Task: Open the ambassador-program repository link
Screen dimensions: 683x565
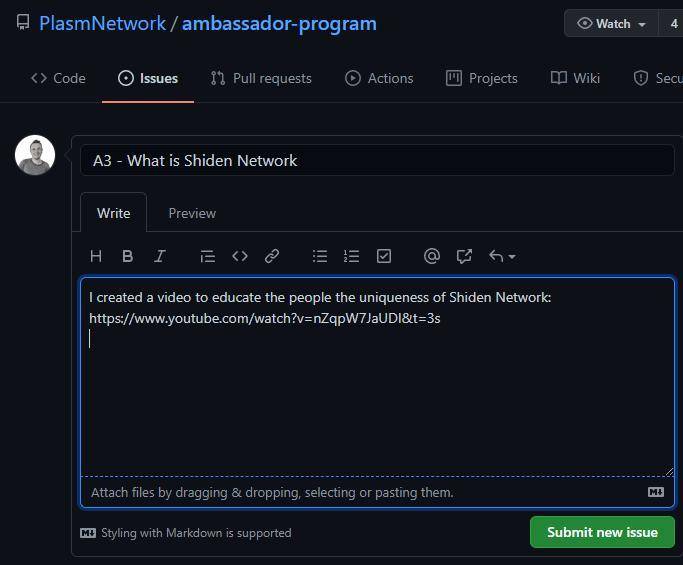Action: (279, 24)
